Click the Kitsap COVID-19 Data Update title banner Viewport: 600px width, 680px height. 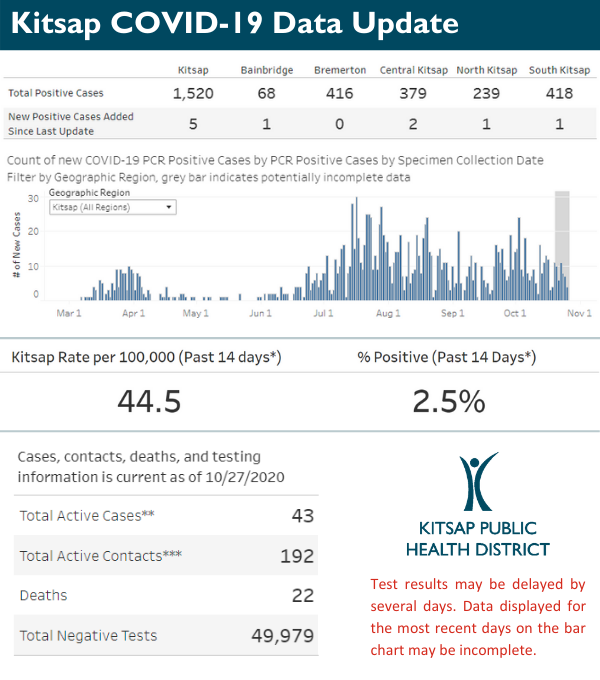click(x=238, y=24)
